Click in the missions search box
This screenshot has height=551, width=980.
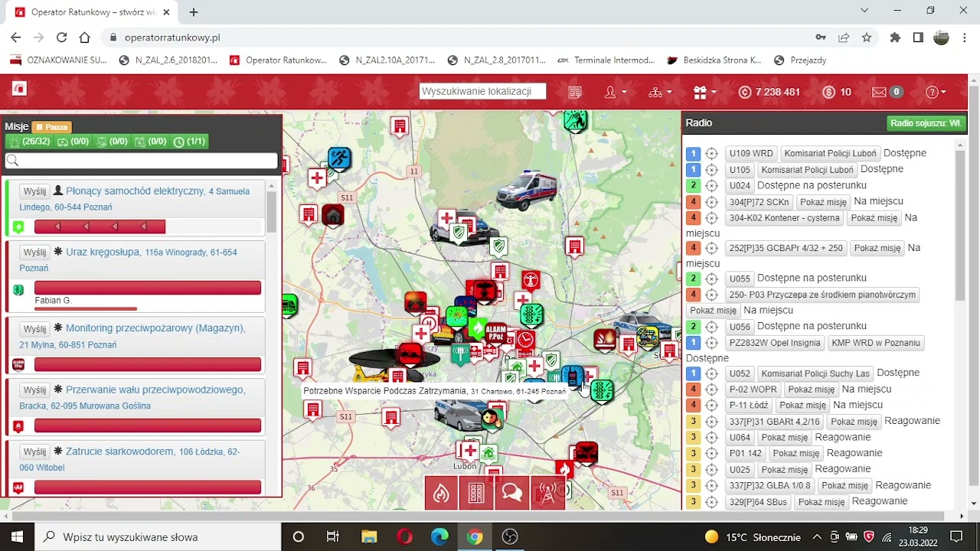click(141, 161)
